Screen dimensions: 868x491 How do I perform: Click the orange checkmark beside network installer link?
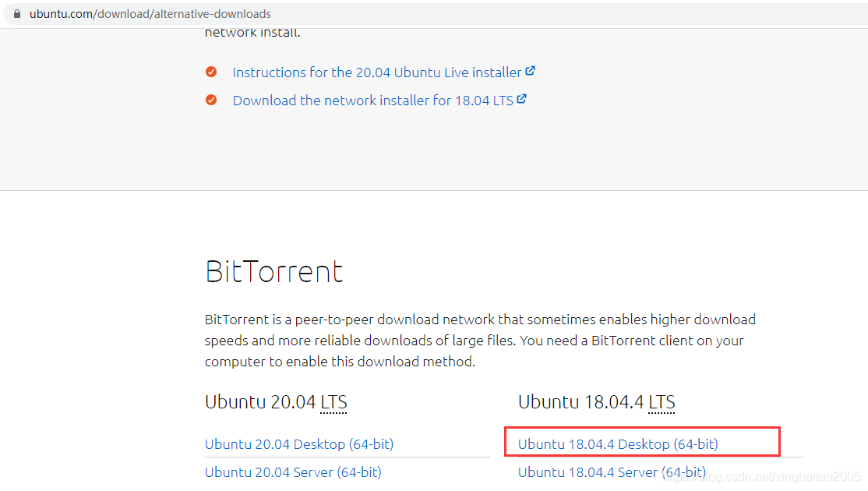point(211,100)
